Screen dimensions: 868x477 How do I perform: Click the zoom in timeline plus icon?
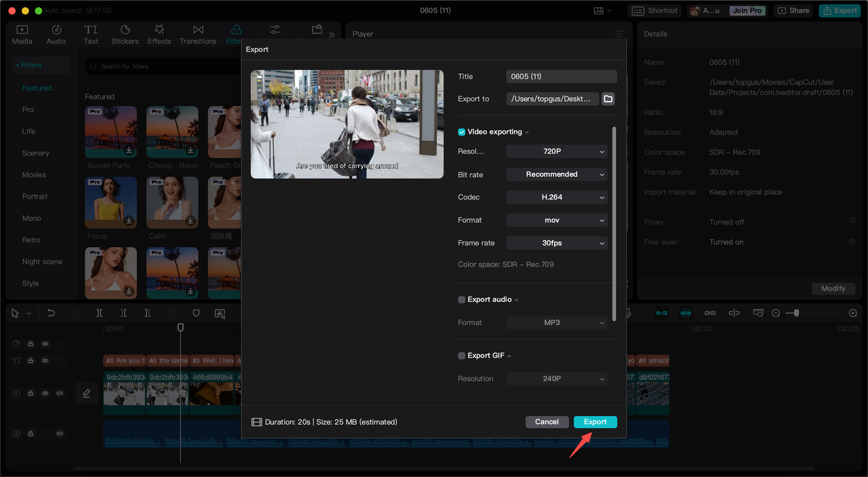point(853,313)
